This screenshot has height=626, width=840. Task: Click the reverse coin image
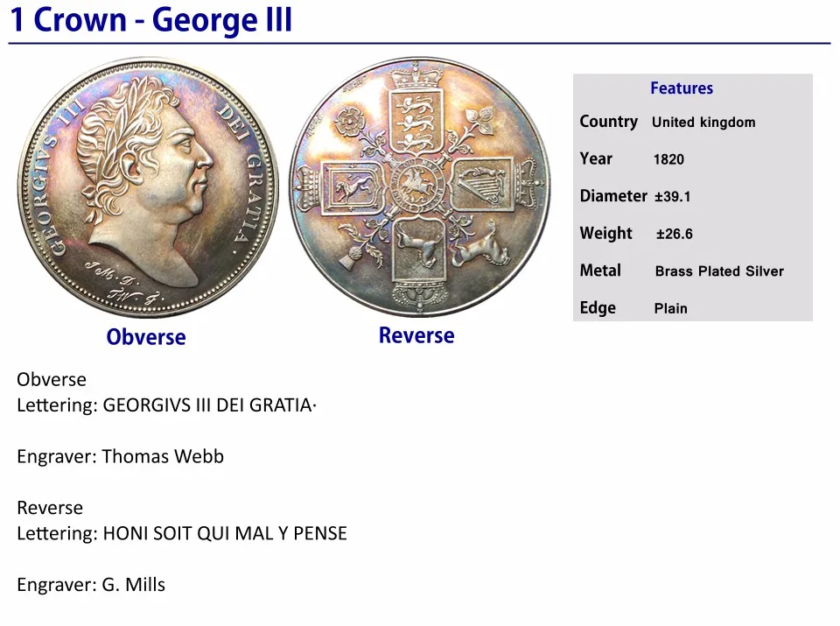pyautogui.click(x=419, y=187)
